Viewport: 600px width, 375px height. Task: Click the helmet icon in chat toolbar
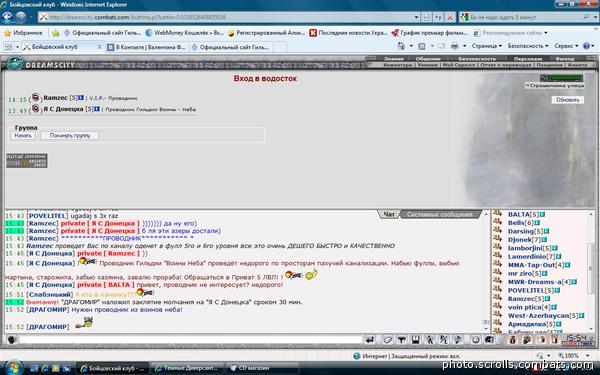coord(489,340)
